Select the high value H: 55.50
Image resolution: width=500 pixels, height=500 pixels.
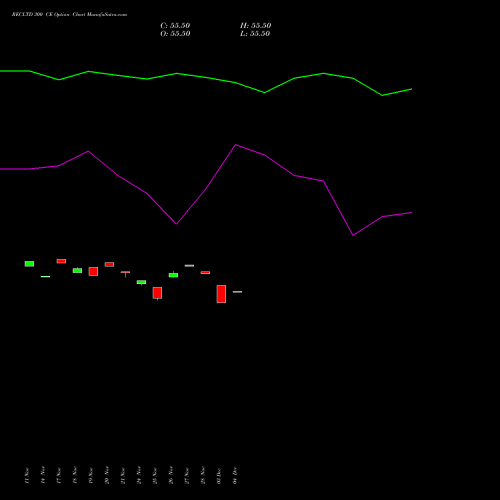[255, 26]
